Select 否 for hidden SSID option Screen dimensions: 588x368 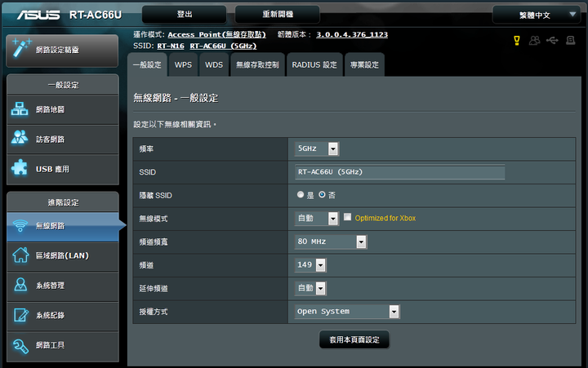coord(322,194)
